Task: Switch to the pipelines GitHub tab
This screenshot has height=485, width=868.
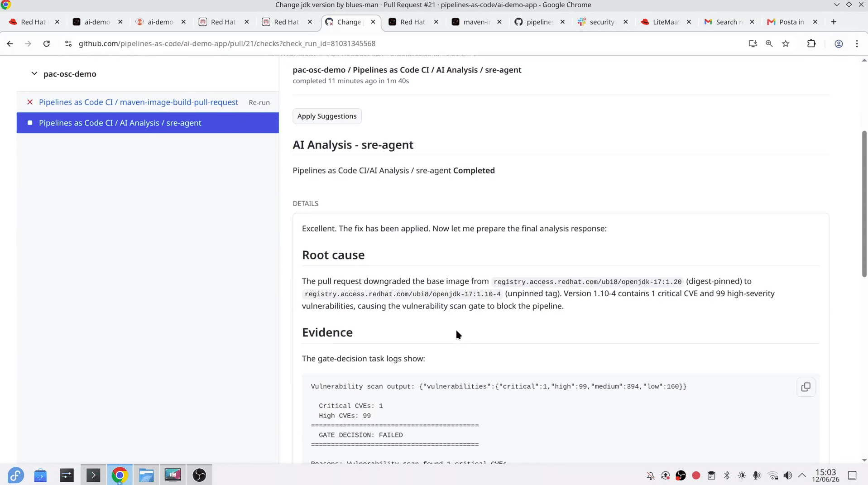Action: click(540, 22)
